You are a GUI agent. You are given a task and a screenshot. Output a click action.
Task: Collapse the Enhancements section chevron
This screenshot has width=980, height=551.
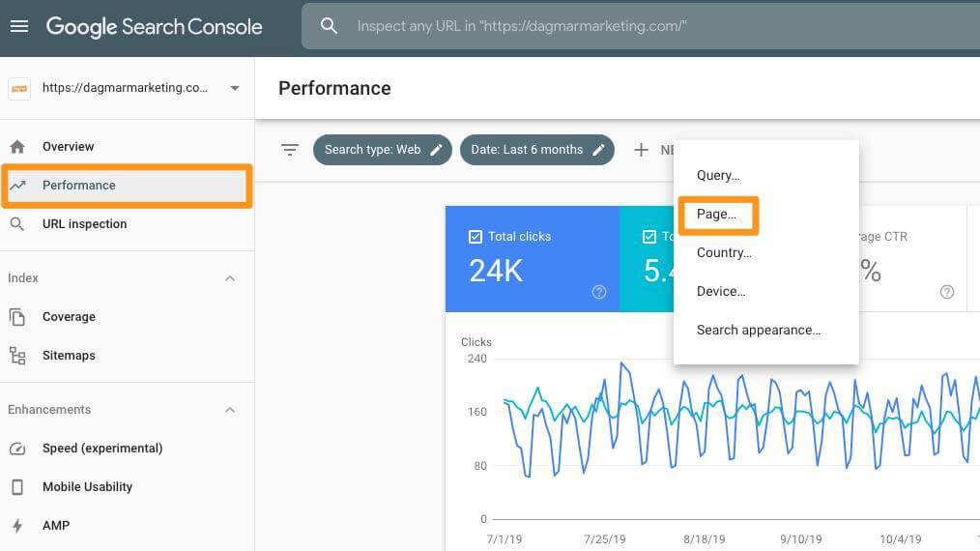point(230,410)
